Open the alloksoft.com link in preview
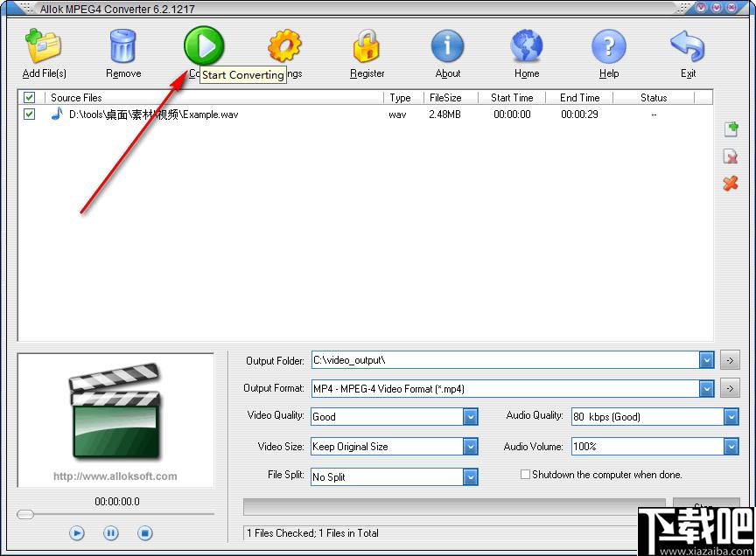Viewport: 756px width, 556px height. (x=115, y=476)
